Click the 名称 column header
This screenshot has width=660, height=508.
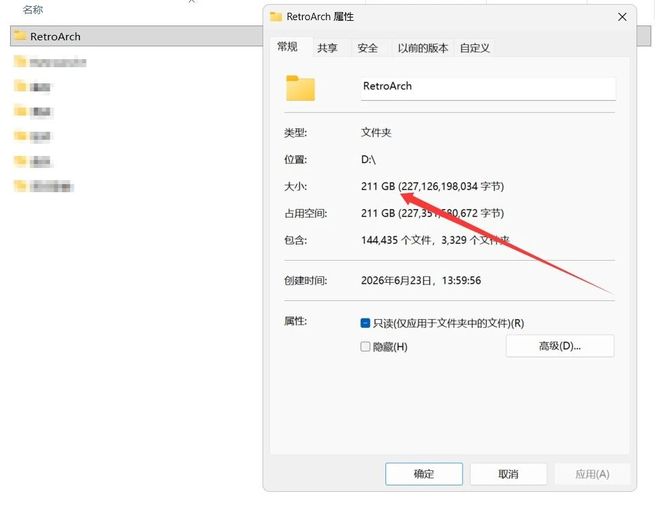click(33, 9)
